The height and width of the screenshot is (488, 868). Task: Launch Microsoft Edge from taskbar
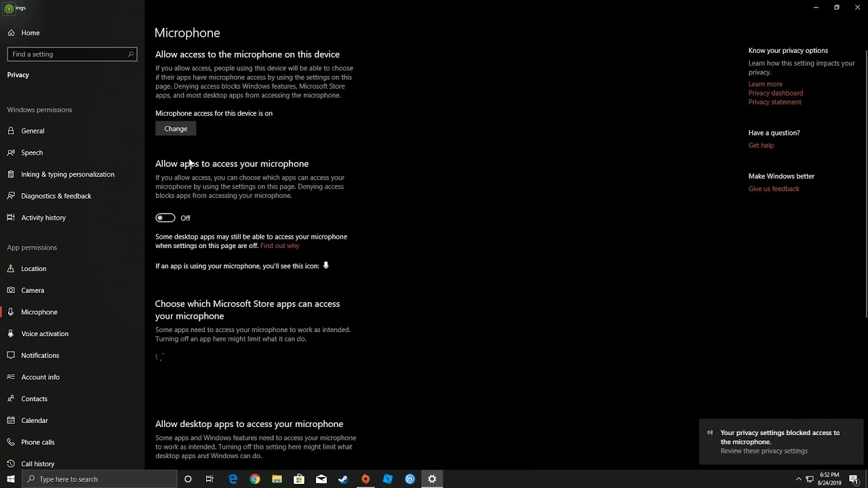(233, 479)
